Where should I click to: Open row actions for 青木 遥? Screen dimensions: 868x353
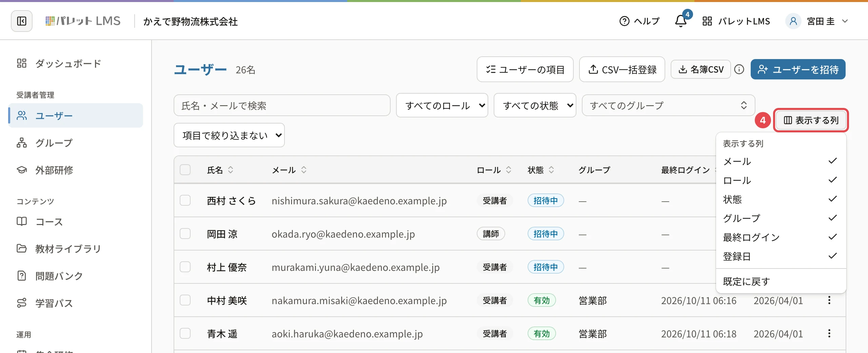point(829,333)
